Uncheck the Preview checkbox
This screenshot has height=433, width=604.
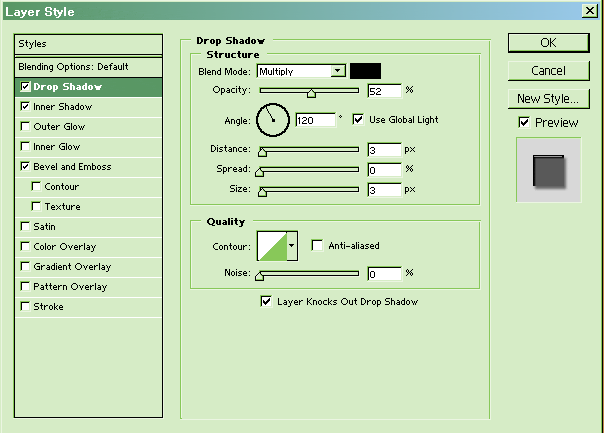tap(524, 123)
